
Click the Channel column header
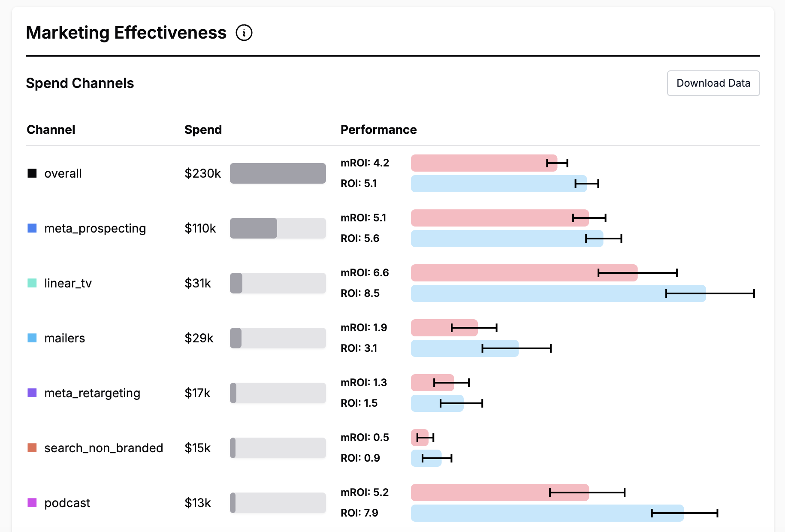pos(51,130)
